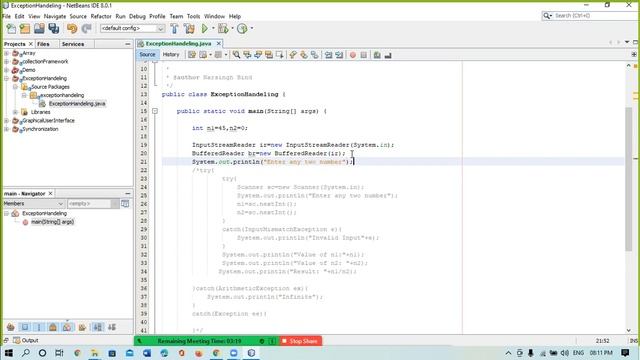640x360 pixels.
Task: Switch to the Services tab
Action: click(73, 44)
